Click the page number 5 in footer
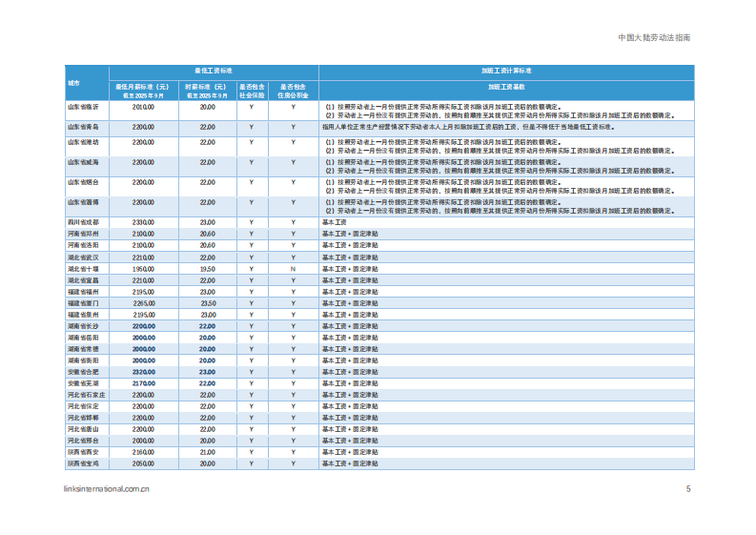 pyautogui.click(x=687, y=490)
